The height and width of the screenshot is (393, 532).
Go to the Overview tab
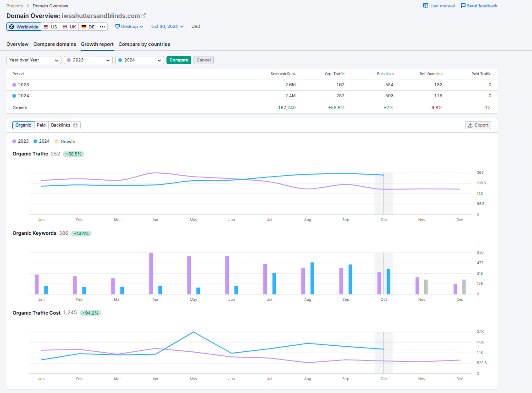pyautogui.click(x=17, y=44)
